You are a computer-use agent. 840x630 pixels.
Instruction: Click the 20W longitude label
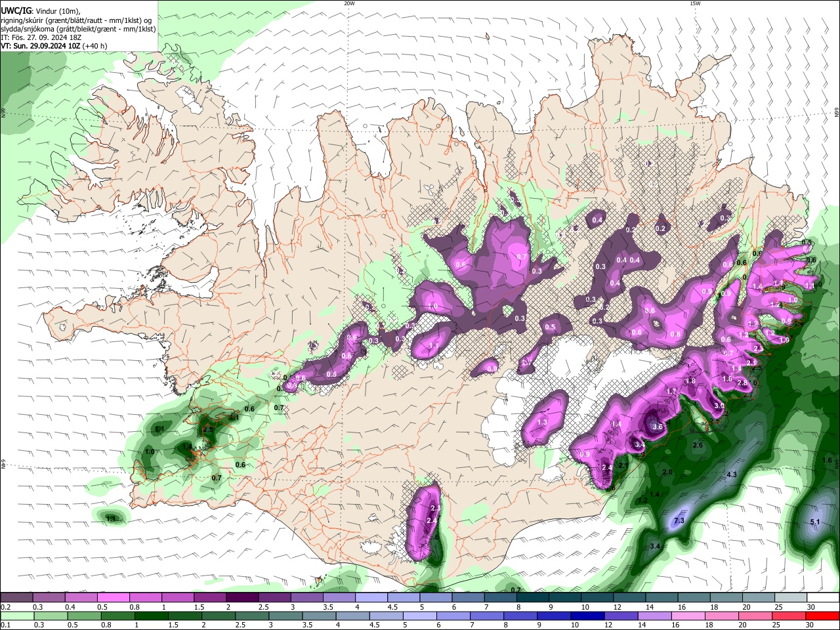tap(350, 3)
